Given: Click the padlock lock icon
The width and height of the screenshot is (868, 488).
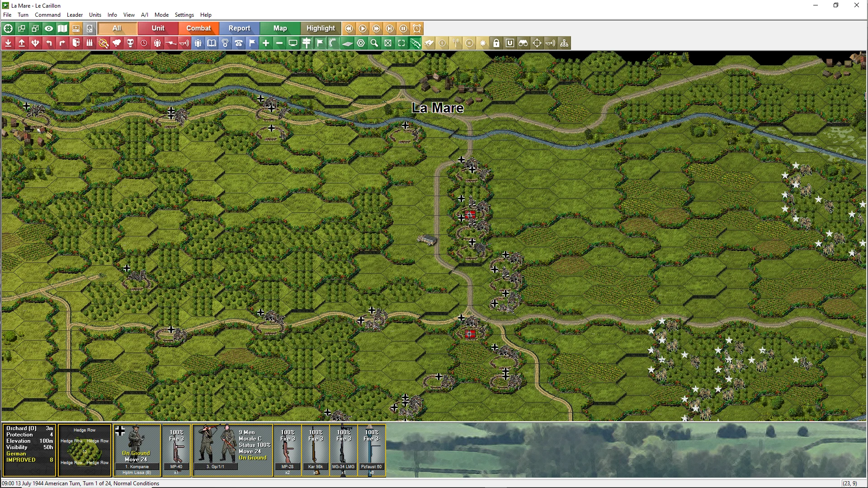Looking at the screenshot, I should pyautogui.click(x=496, y=43).
